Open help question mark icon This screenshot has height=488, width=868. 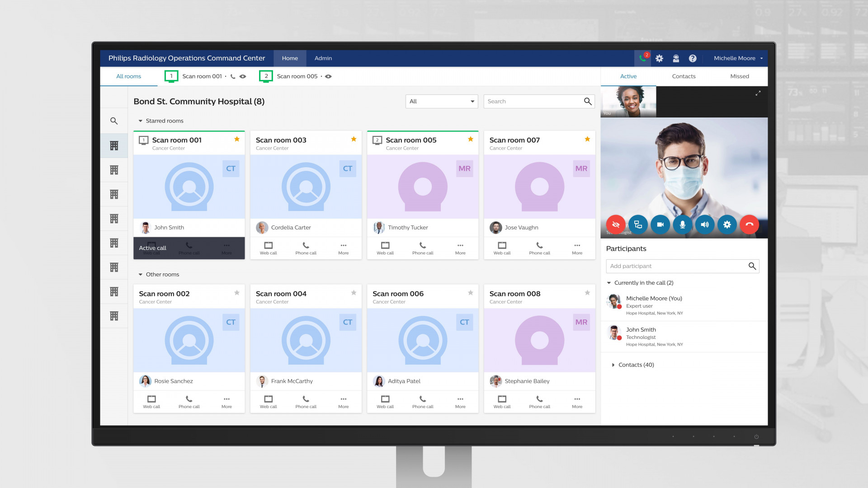(692, 58)
